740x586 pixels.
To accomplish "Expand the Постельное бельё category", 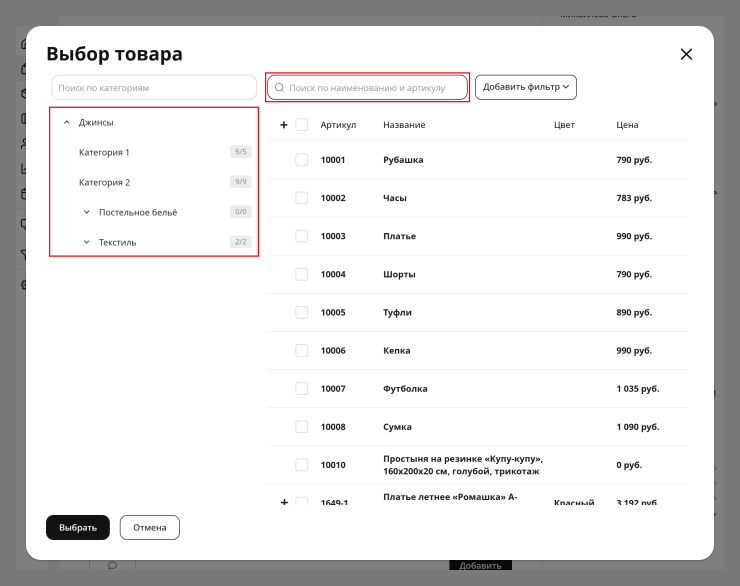I will click(x=86, y=212).
